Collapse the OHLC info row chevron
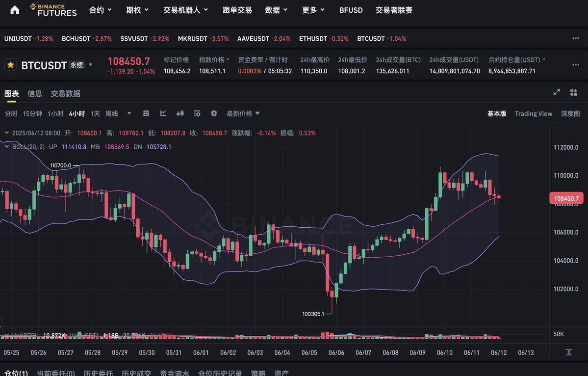The height and width of the screenshot is (376, 588). pyautogui.click(x=7, y=133)
